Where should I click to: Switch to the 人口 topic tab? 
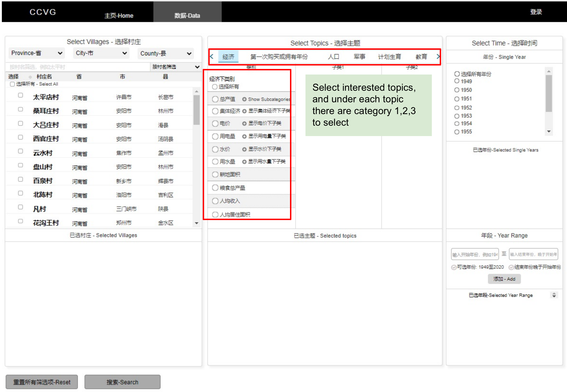pos(333,57)
